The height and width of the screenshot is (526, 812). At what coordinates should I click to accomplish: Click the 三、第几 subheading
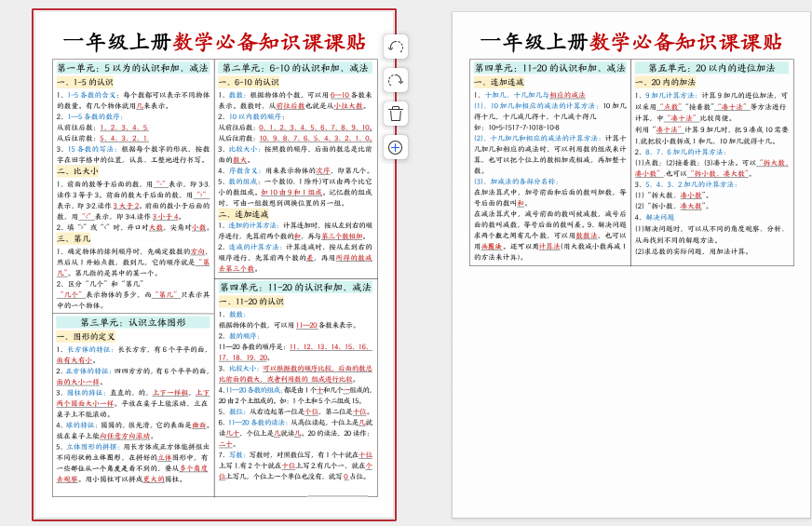74,238
